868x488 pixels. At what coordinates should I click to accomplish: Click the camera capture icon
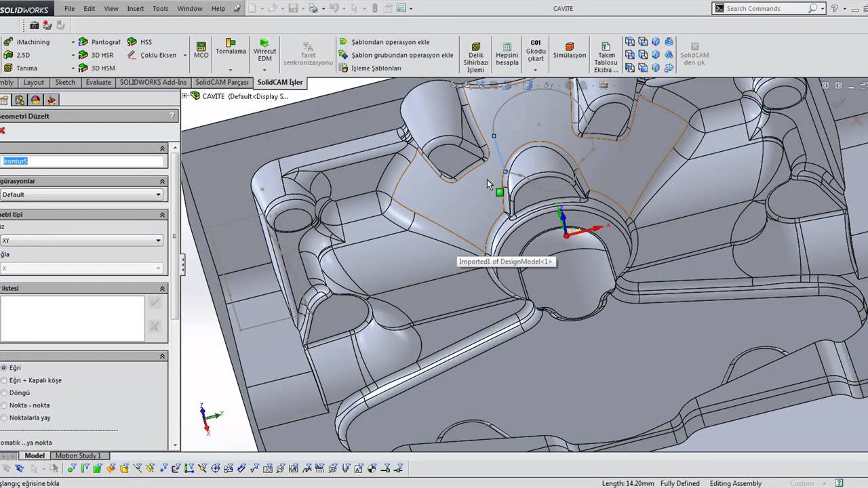coord(35,25)
